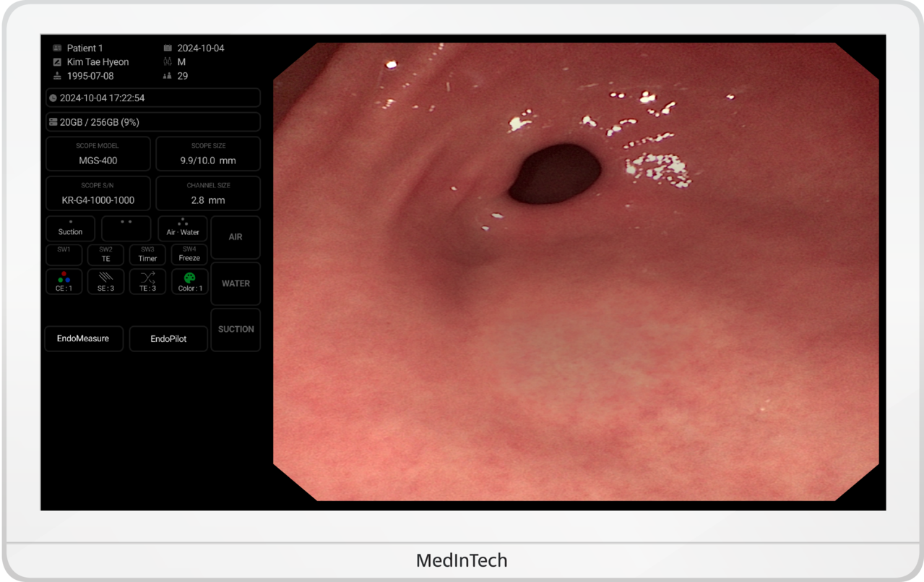The width and height of the screenshot is (924, 582).
Task: Click the clock icon in the timestamp bar
Action: point(53,98)
